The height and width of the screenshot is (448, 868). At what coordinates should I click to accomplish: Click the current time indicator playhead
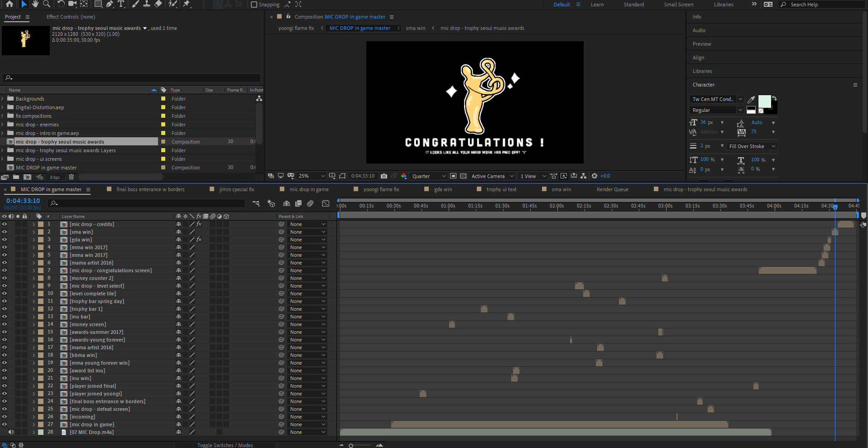pyautogui.click(x=835, y=207)
